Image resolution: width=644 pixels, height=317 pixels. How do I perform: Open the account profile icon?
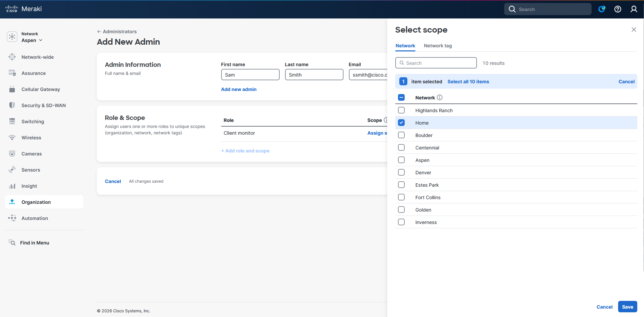pyautogui.click(x=634, y=9)
